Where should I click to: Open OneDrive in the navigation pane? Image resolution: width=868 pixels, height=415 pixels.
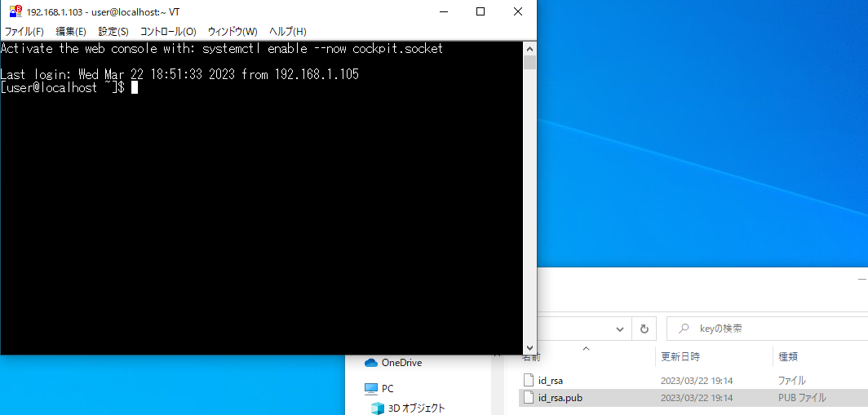pos(400,362)
